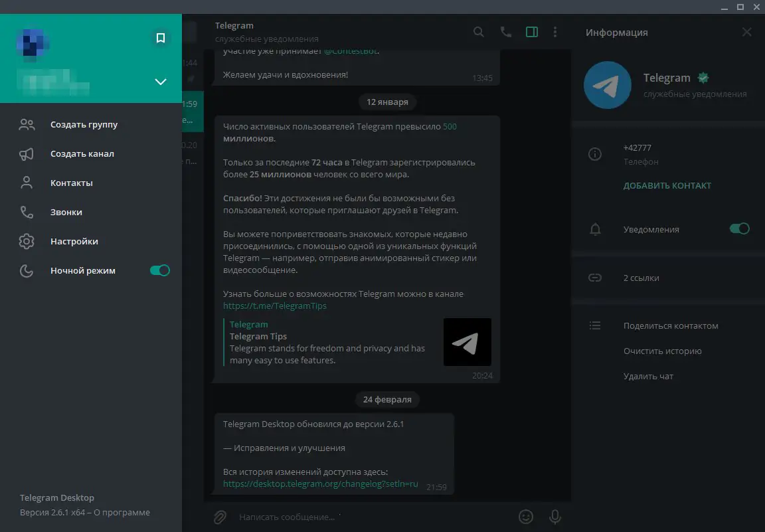
Task: Close the Информация panel
Action: tap(746, 33)
